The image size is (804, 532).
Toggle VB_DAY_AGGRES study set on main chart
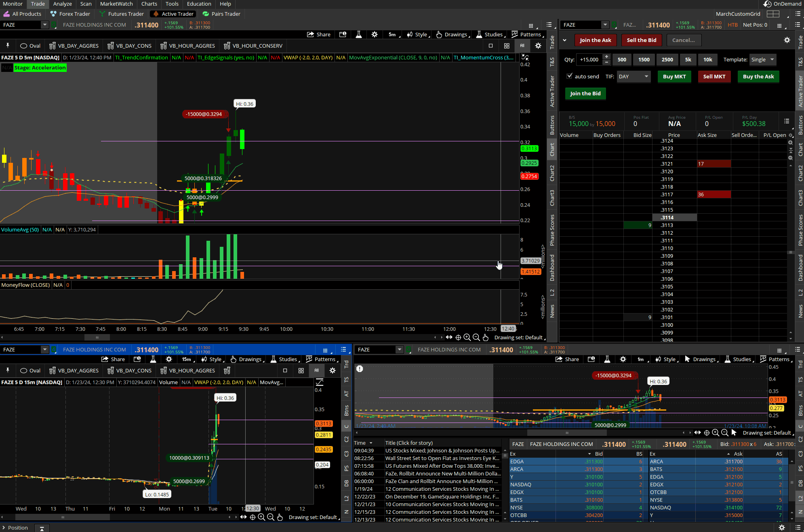[74, 46]
